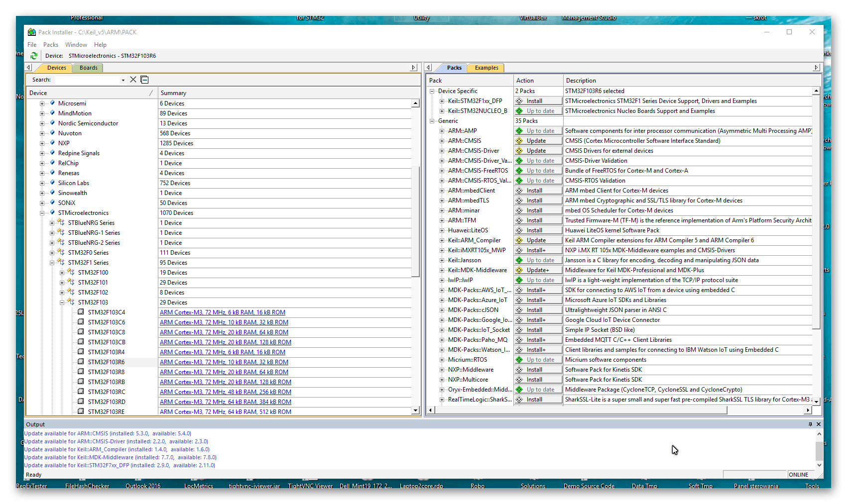Click the STBlueNRG Series family icon
Screen dimensions: 847x504
click(61, 222)
